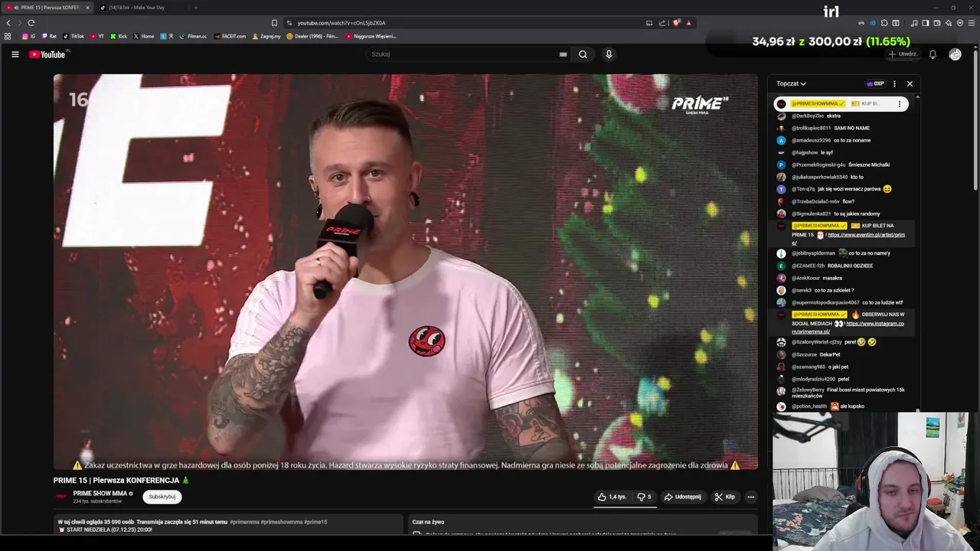Click the #prime15 hashtag
This screenshot has height=551, width=980.
click(x=315, y=522)
